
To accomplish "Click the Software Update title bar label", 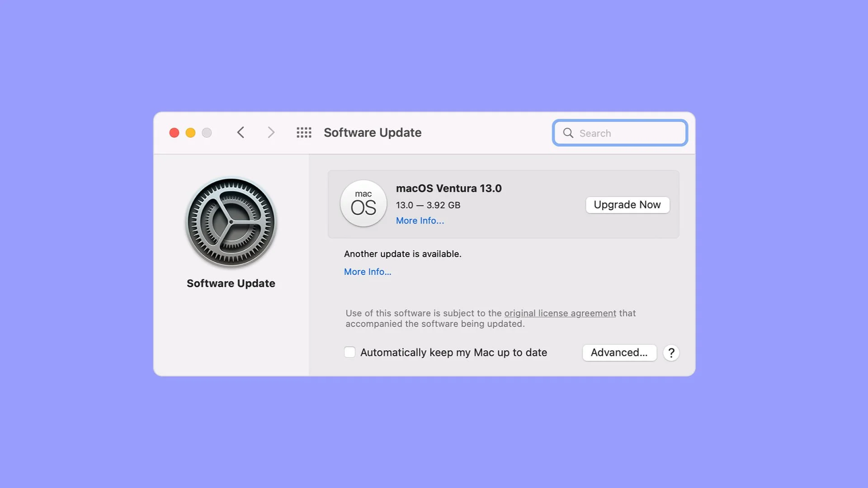I will point(373,132).
